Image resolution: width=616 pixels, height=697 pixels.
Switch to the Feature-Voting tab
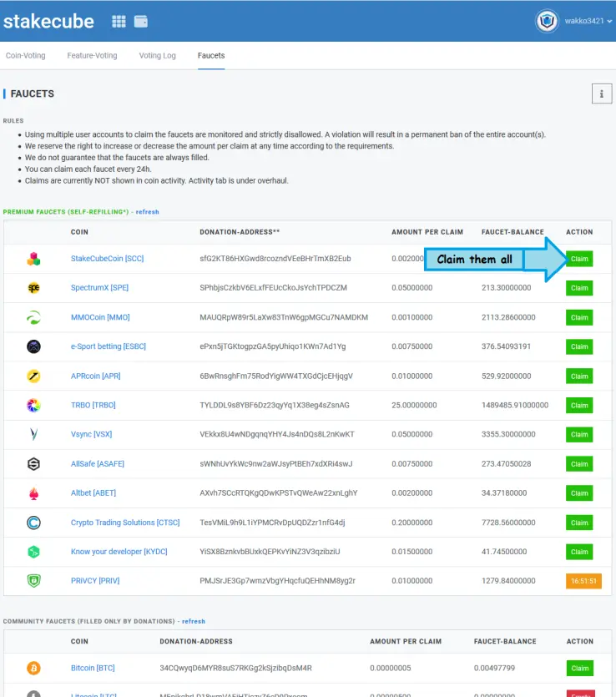click(x=92, y=56)
